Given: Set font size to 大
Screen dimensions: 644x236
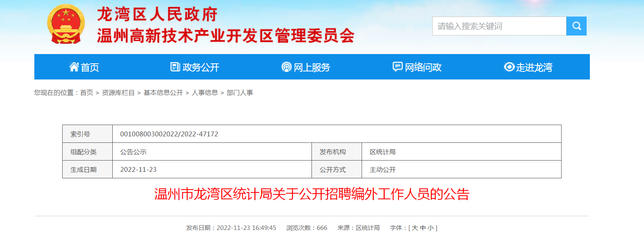Looking at the screenshot, I should [x=415, y=228].
